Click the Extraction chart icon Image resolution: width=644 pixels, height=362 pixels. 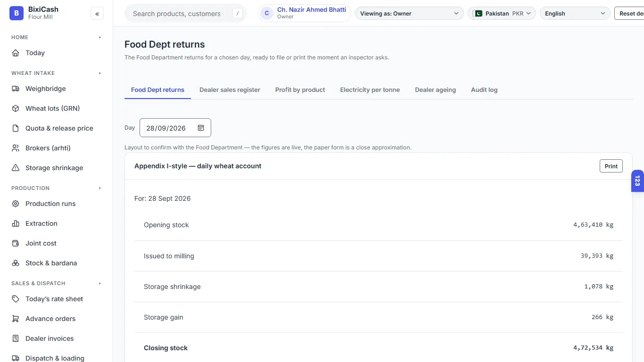point(16,223)
